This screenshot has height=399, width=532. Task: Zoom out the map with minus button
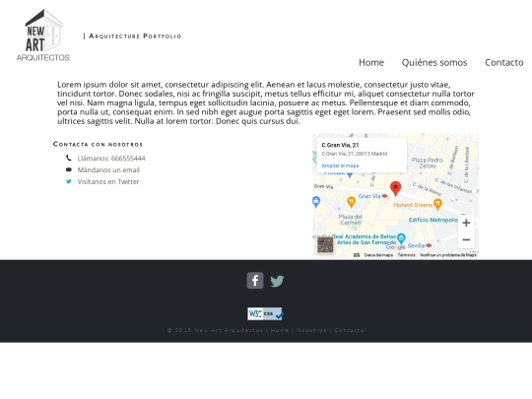click(466, 239)
